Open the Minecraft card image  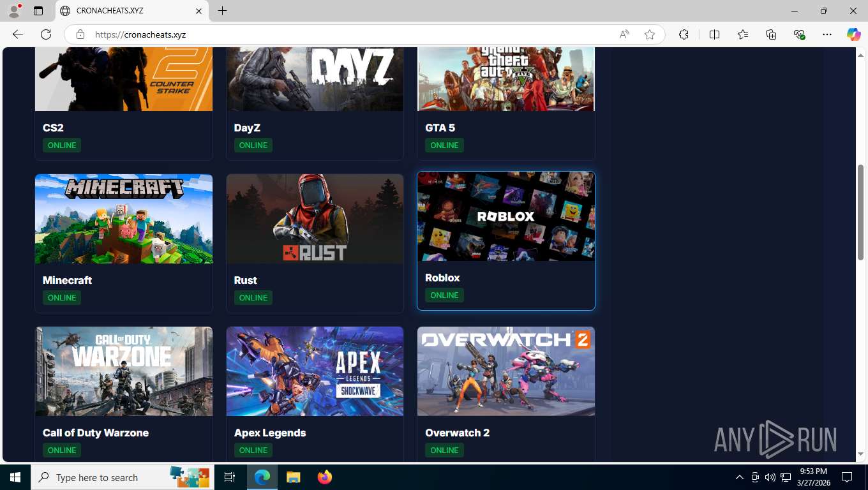[x=124, y=219]
